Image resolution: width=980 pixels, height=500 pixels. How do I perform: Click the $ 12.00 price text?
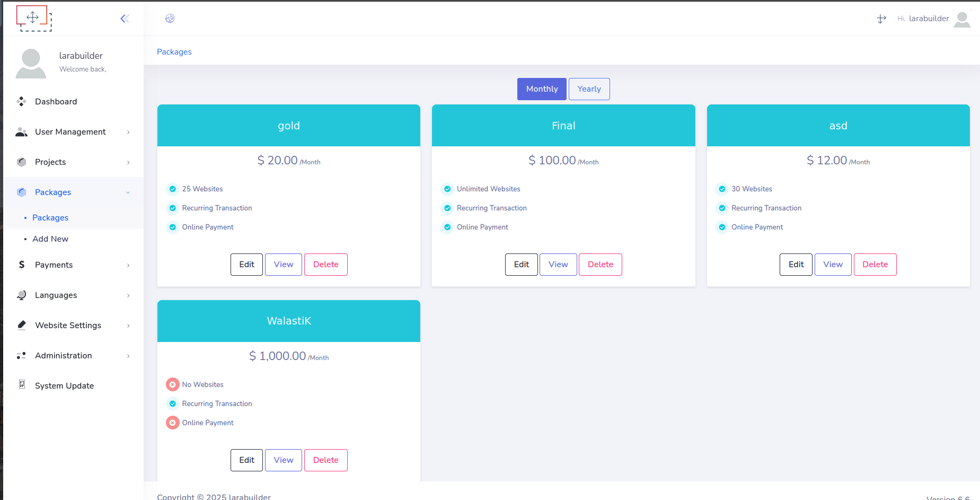coord(827,160)
